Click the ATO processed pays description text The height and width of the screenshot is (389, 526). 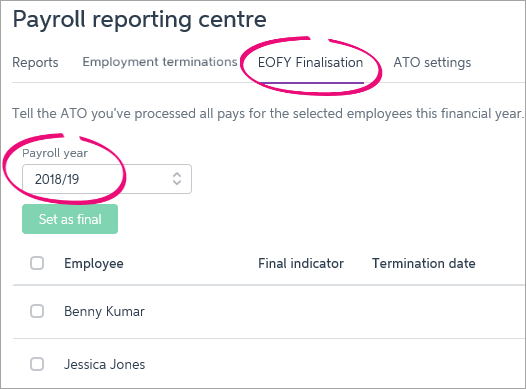tap(268, 114)
